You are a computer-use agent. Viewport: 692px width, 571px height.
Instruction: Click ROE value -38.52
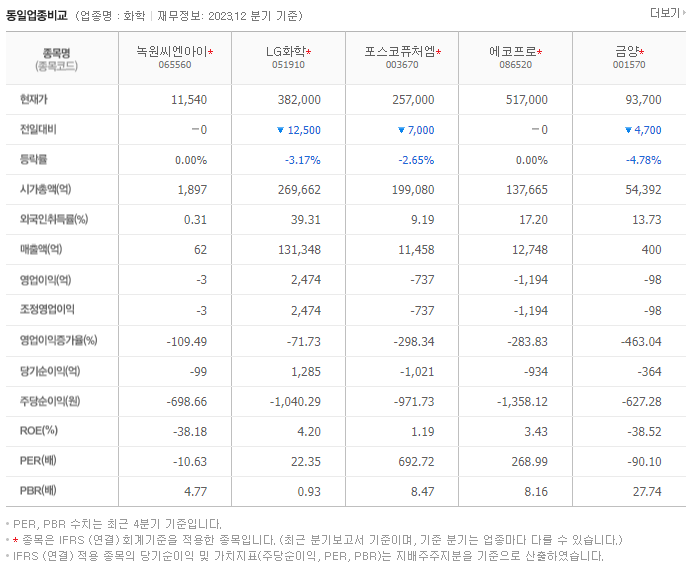coord(644,432)
